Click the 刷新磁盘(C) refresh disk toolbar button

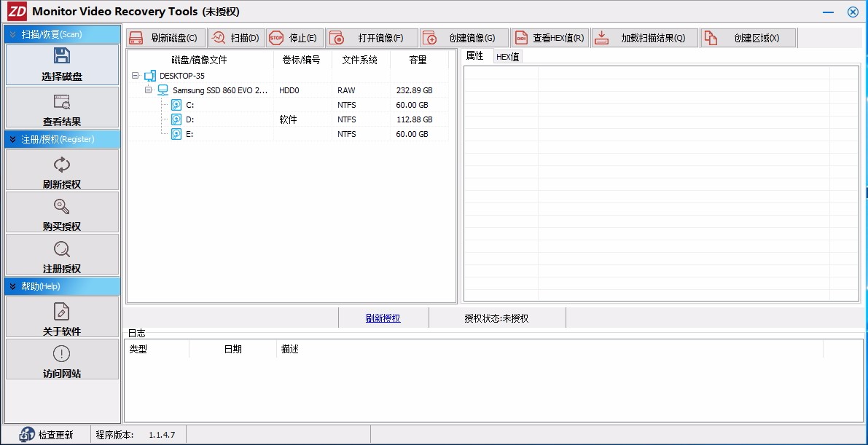pyautogui.click(x=165, y=38)
